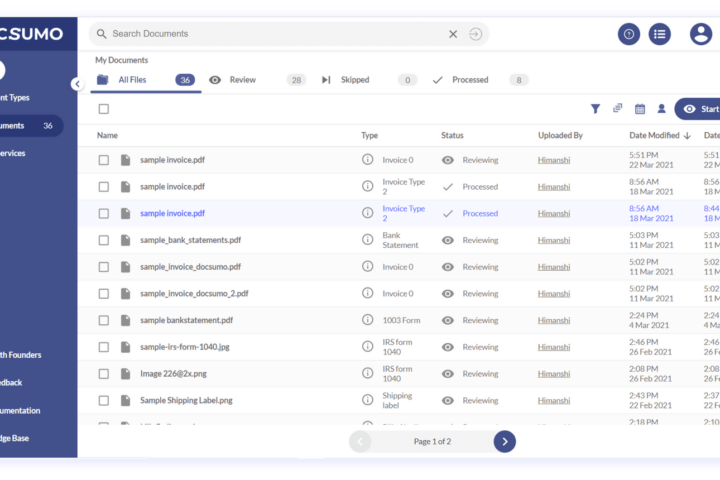Toggle the select-all checkbox
Image resolution: width=720 pixels, height=480 pixels.
point(104,109)
